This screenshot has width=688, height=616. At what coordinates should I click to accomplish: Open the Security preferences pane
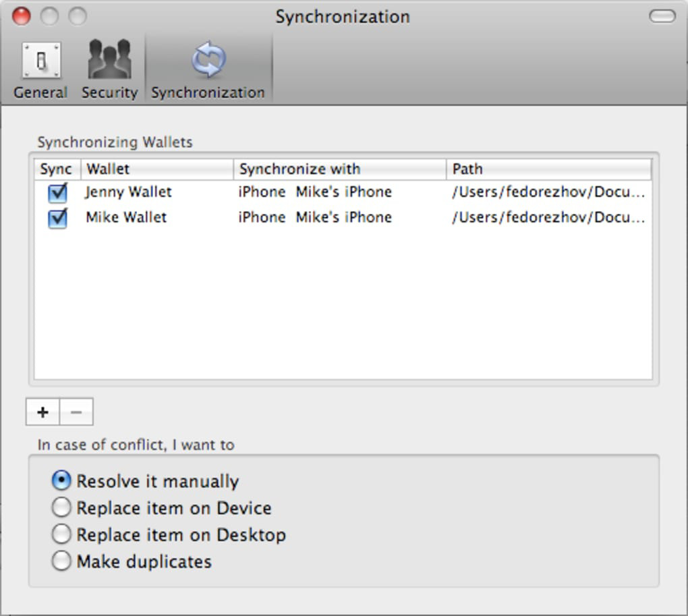(109, 70)
